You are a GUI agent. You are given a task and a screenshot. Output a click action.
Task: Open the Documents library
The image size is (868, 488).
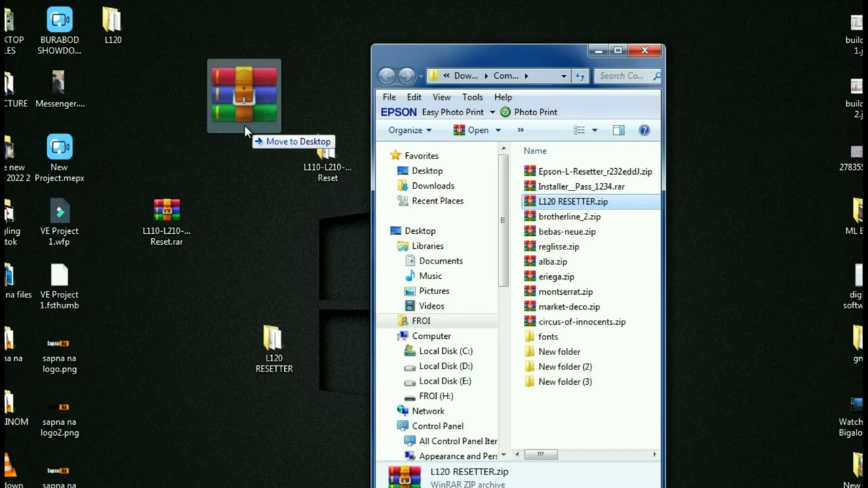pos(433,261)
